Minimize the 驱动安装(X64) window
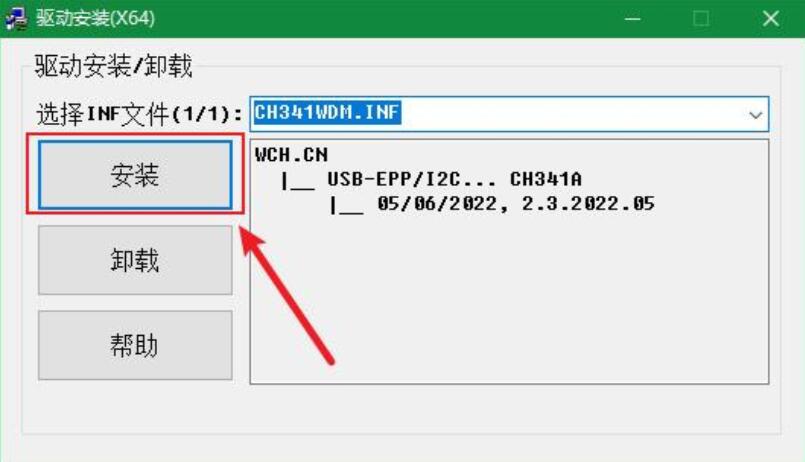 [632, 19]
